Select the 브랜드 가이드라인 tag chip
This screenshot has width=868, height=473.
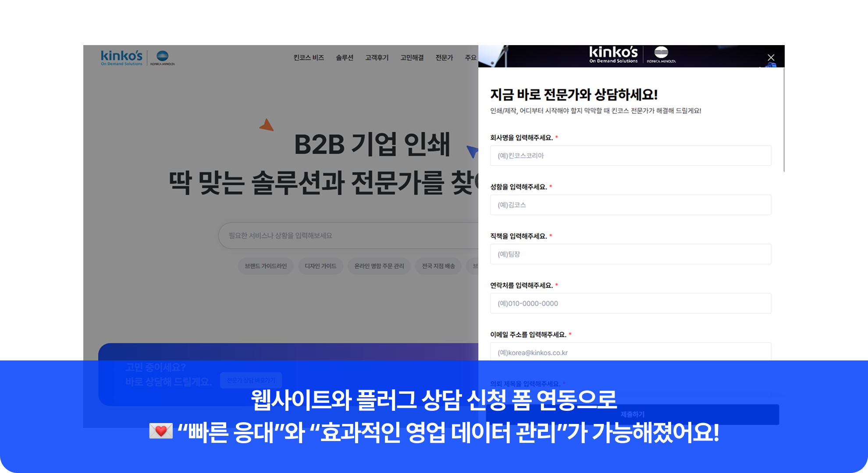tap(266, 266)
